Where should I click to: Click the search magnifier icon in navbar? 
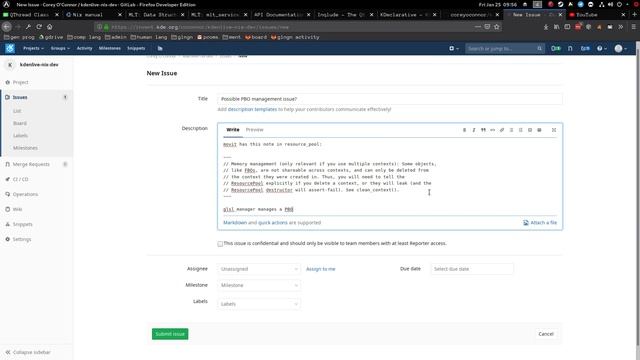[540, 49]
